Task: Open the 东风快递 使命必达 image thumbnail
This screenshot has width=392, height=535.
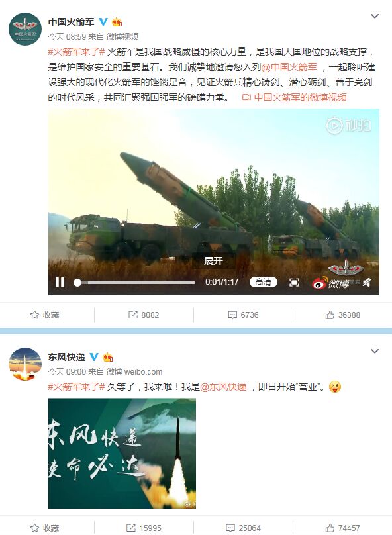Action: tap(122, 454)
